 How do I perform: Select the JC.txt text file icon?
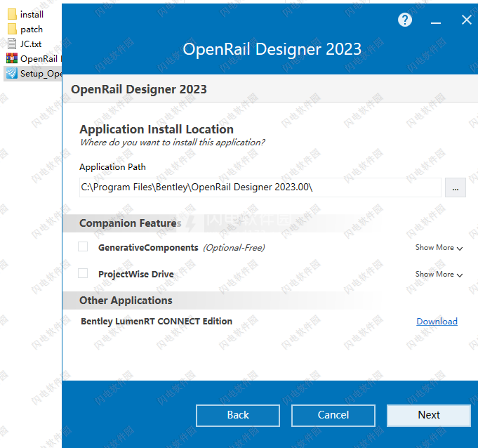coord(12,44)
